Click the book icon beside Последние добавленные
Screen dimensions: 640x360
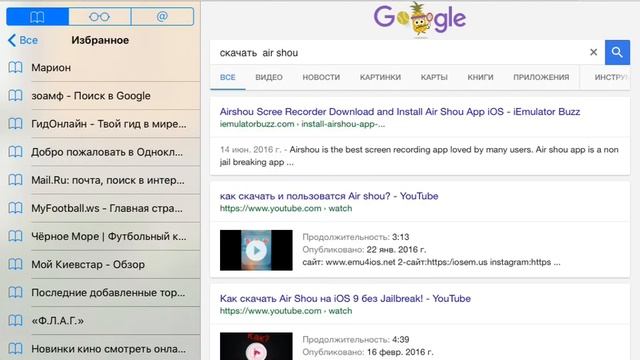coord(16,293)
